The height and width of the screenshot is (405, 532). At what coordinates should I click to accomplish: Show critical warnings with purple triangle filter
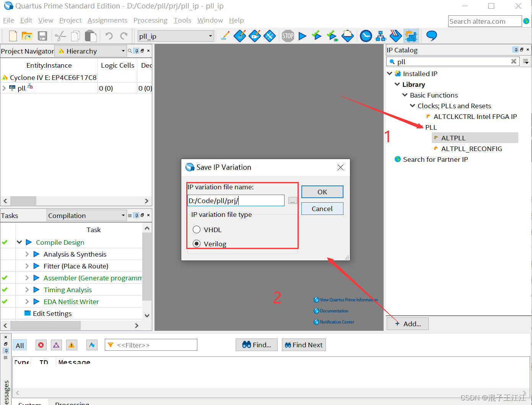56,345
